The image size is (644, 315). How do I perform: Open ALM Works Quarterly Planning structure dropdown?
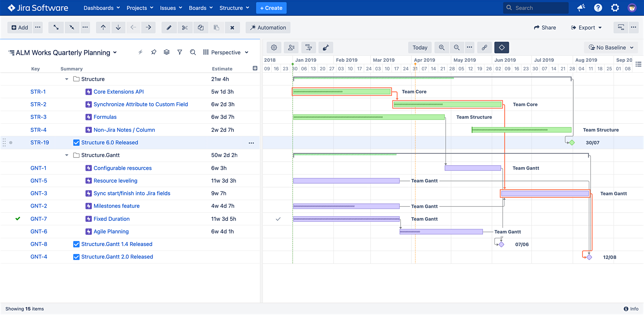pos(63,52)
